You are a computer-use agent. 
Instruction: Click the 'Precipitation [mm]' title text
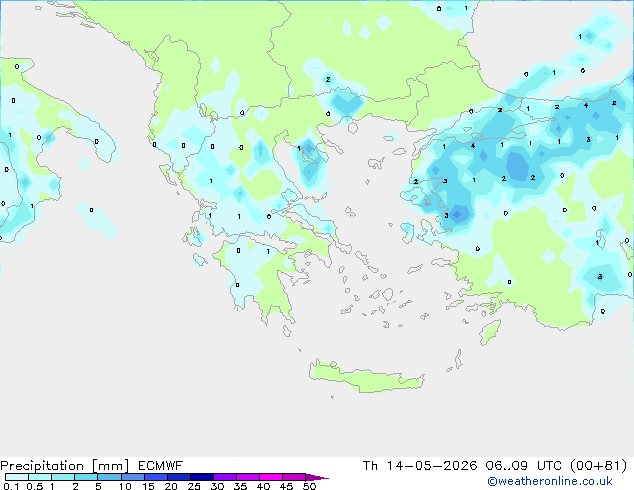(65, 466)
